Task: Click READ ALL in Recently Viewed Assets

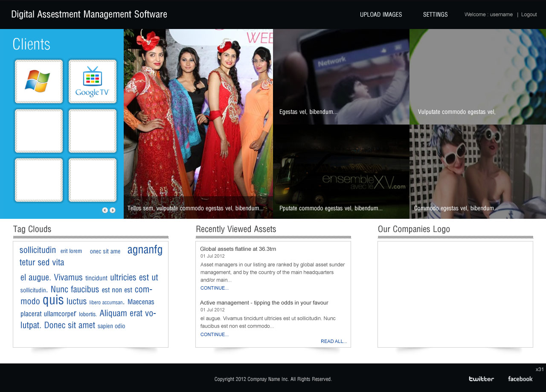Action: pos(334,341)
